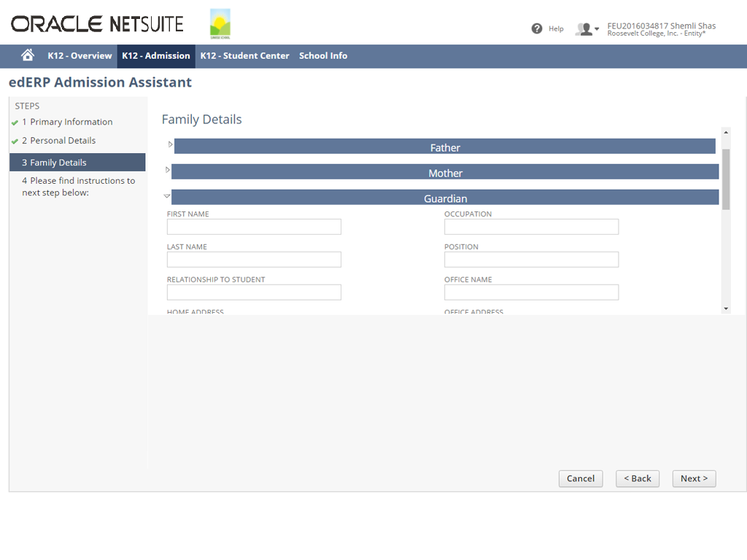The image size is (747, 560).
Task: Click the form's vertical scrollbar thumb
Action: [726, 179]
